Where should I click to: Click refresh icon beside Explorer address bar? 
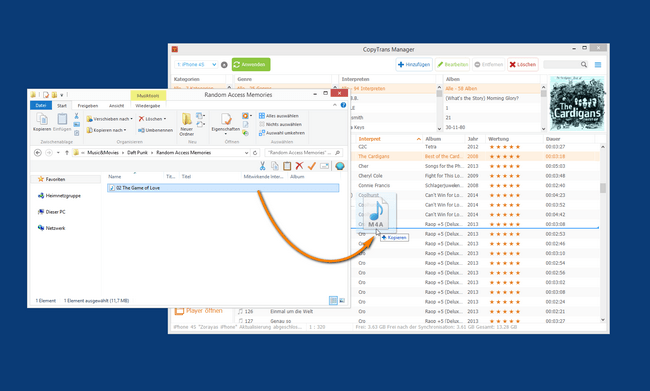[x=255, y=153]
